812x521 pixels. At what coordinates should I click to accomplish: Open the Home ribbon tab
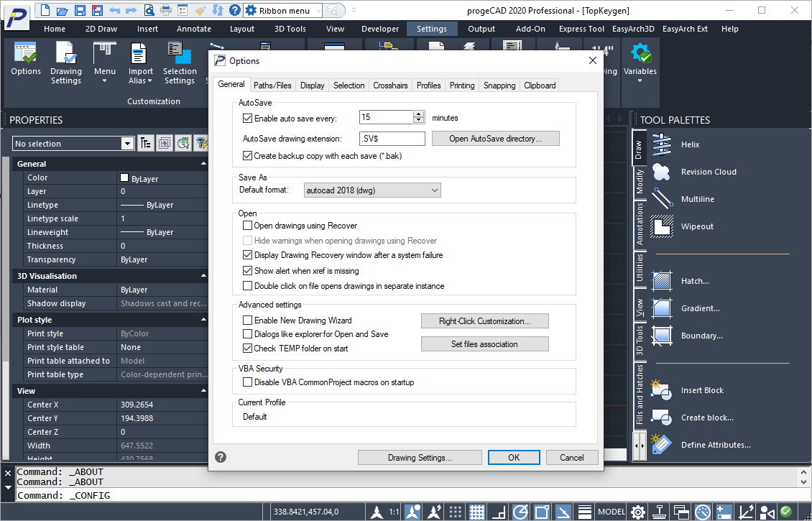[55, 29]
